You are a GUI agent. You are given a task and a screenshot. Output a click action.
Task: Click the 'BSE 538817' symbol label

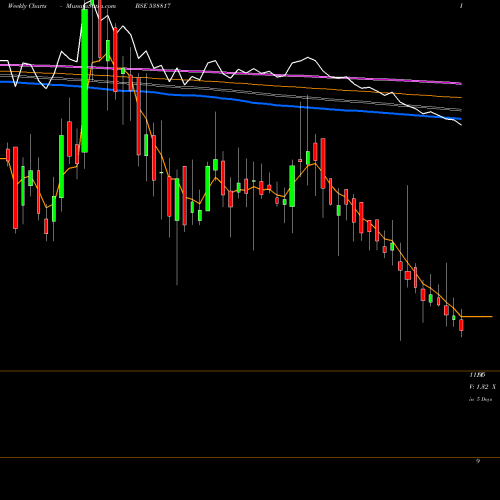[x=153, y=6]
